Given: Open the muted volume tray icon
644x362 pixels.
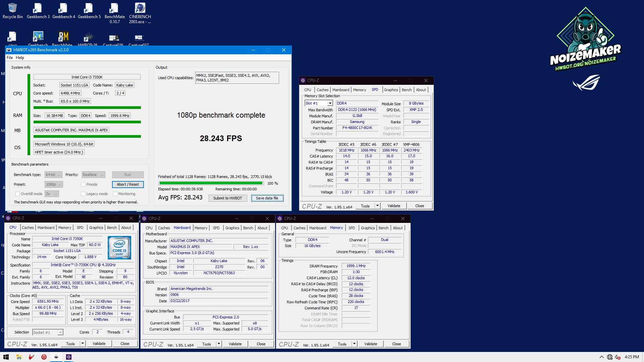Looking at the screenshot, I should coord(618,357).
